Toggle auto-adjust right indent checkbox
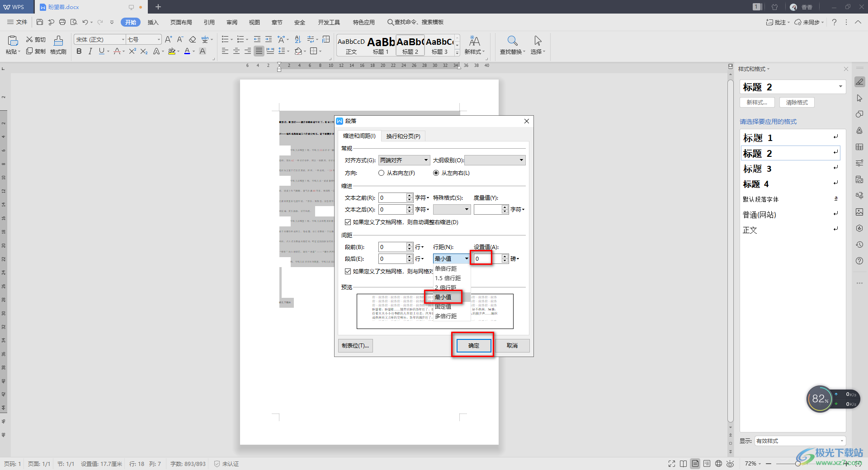Viewport: 868px width, 470px height. (x=348, y=222)
